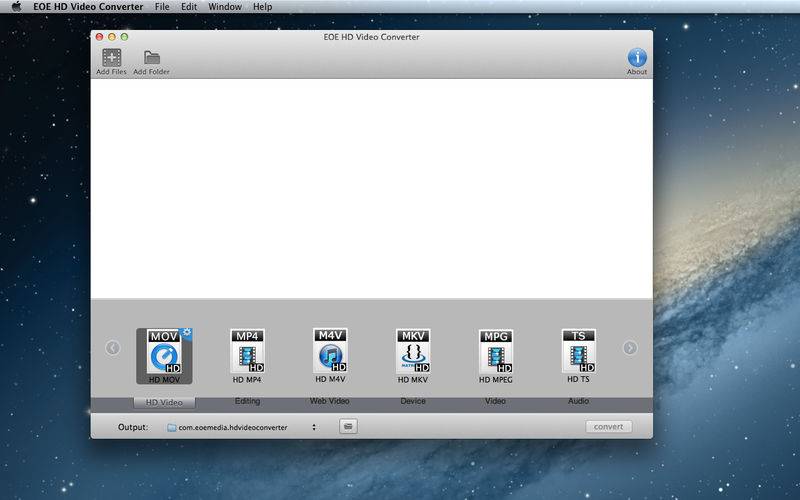Click the Add Folder toolbar icon

[x=152, y=58]
